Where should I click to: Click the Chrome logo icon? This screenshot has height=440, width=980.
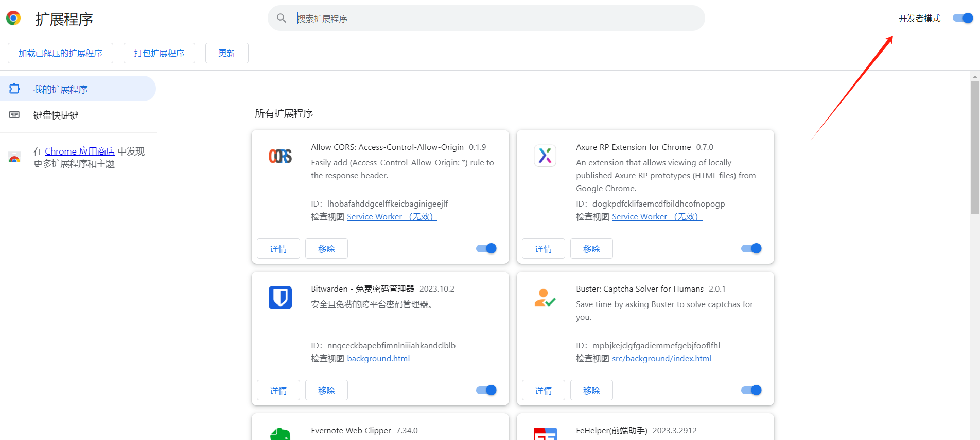click(13, 19)
